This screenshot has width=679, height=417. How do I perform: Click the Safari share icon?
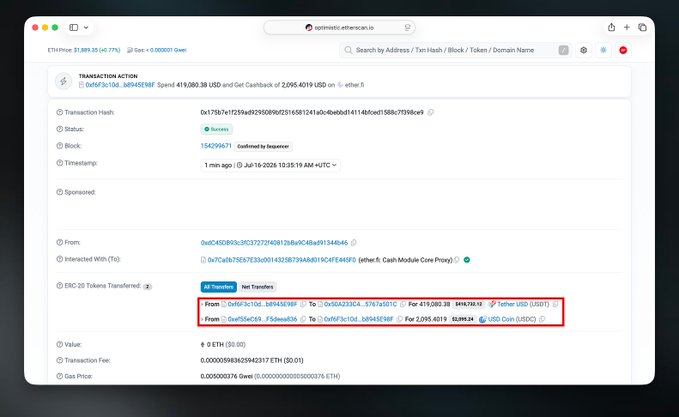pyautogui.click(x=611, y=27)
